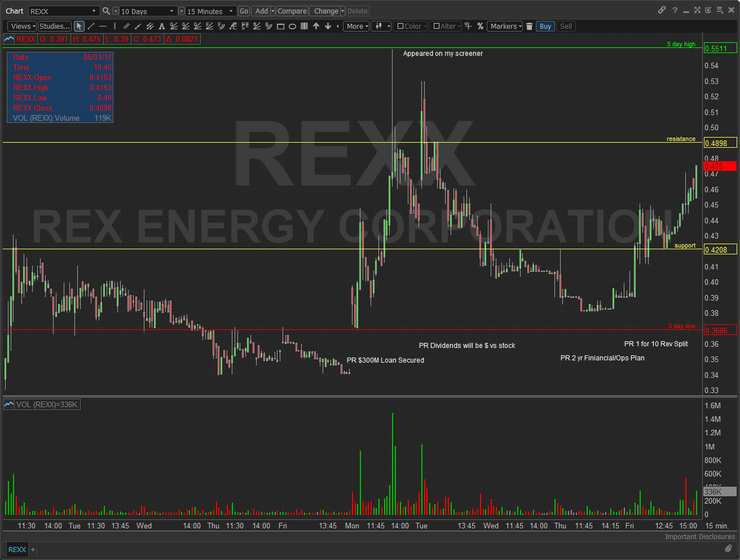This screenshot has width=740, height=560.
Task: Click the 5 day low price label 0.3686
Action: [x=721, y=330]
